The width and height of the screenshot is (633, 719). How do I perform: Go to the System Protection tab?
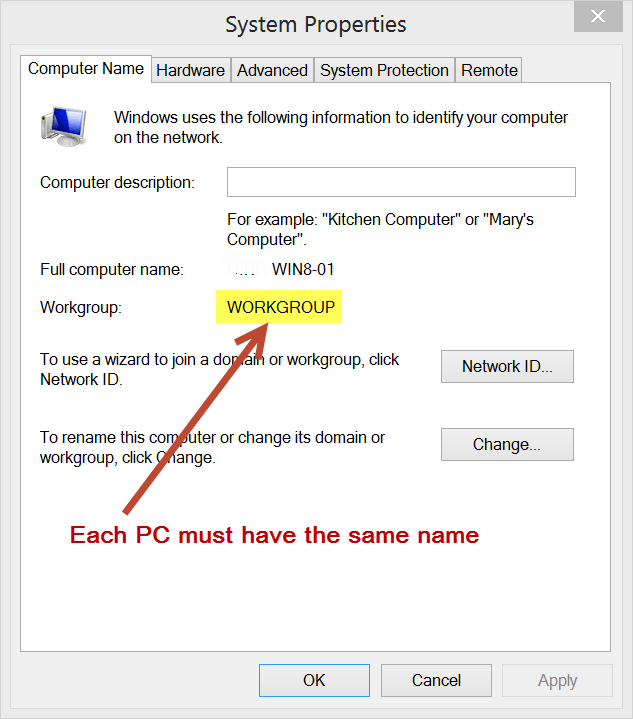tap(384, 70)
